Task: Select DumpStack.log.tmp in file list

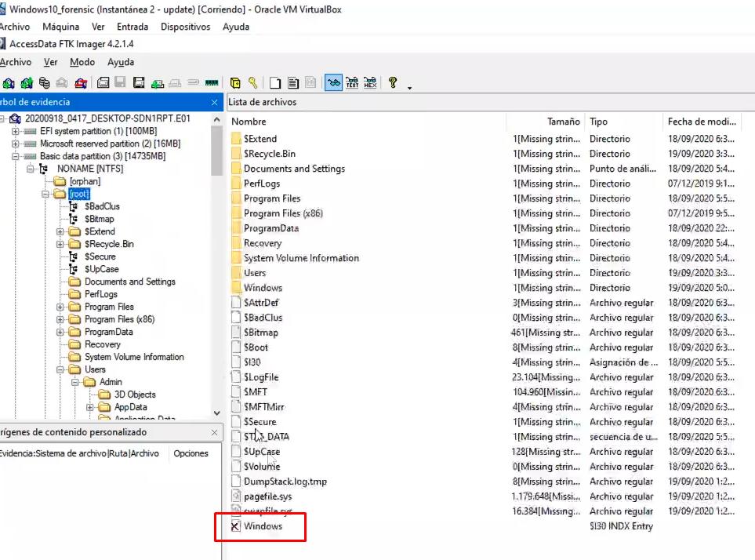Action: [x=285, y=482]
